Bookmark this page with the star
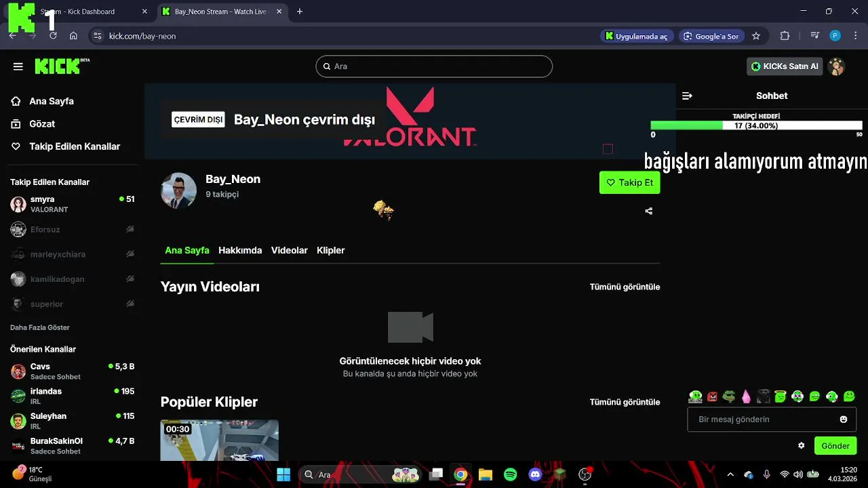This screenshot has height=488, width=868. 756,36
